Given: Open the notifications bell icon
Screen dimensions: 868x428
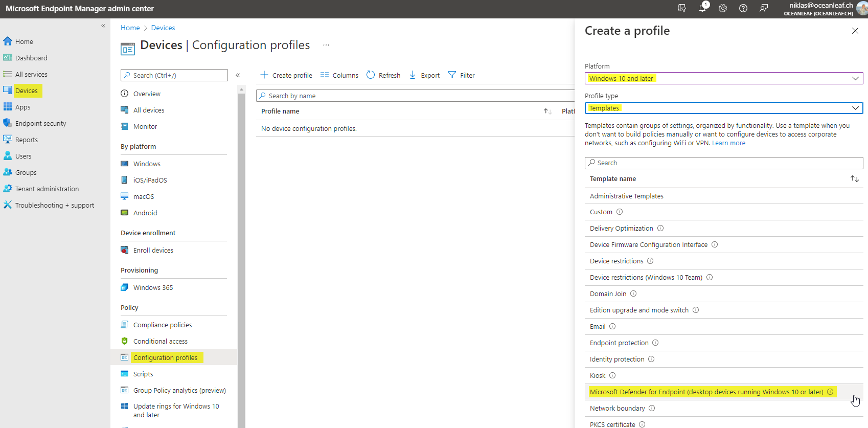Looking at the screenshot, I should pos(703,8).
